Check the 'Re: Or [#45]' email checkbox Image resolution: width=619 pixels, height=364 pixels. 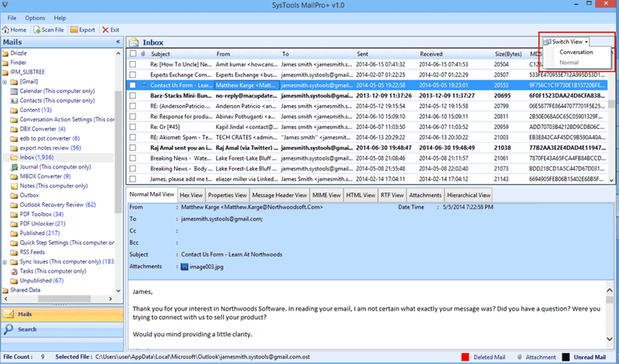coord(132,127)
